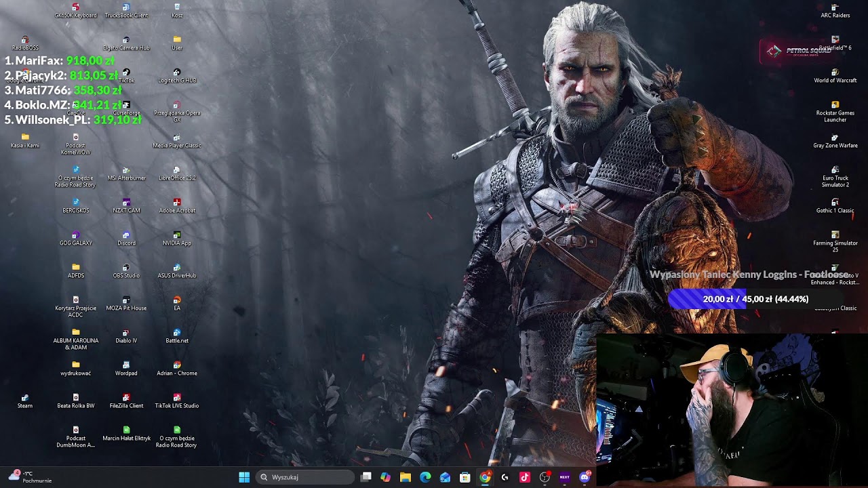
Task: Switch to TikTok app on the taskbar
Action: coord(524,477)
